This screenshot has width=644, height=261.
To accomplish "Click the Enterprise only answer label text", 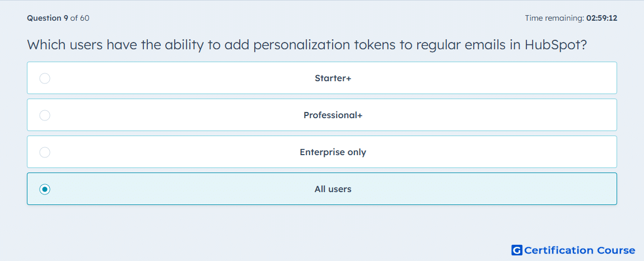I will pyautogui.click(x=333, y=152).
